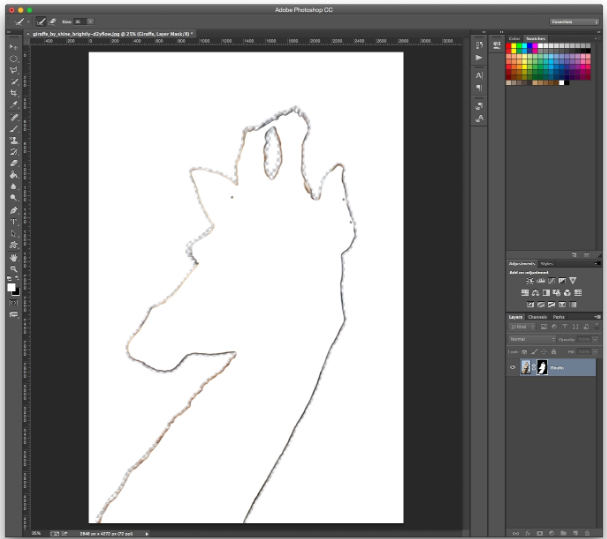Toggle lock all on layer

click(x=554, y=352)
